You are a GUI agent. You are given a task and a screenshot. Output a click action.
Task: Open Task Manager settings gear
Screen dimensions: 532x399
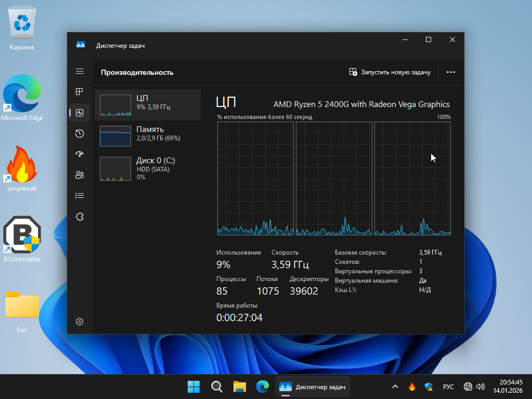[80, 322]
